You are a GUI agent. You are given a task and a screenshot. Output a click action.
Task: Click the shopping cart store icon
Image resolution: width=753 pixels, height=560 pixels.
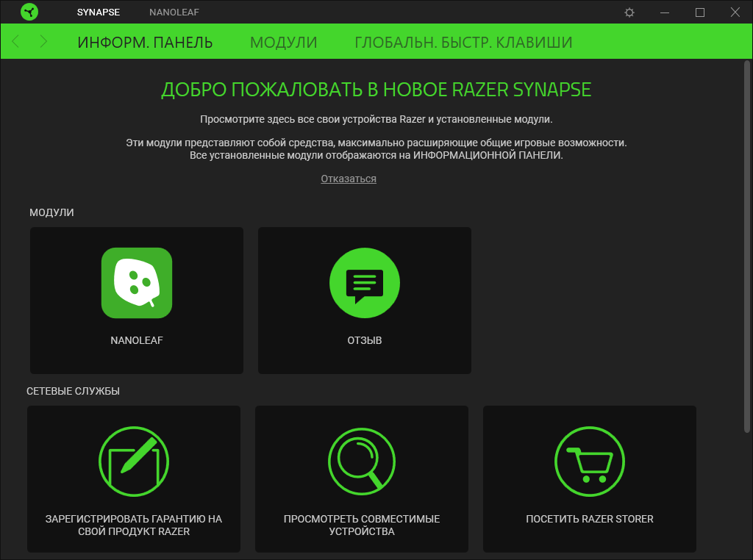click(x=590, y=461)
